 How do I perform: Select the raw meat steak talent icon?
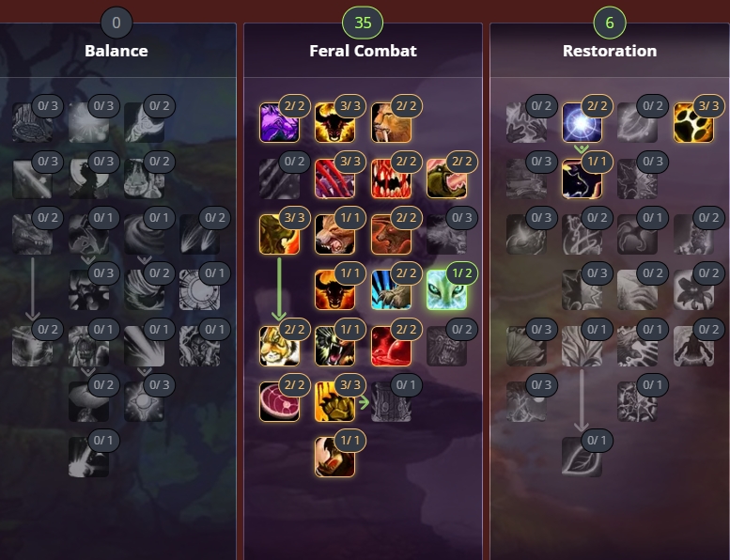[x=279, y=402]
